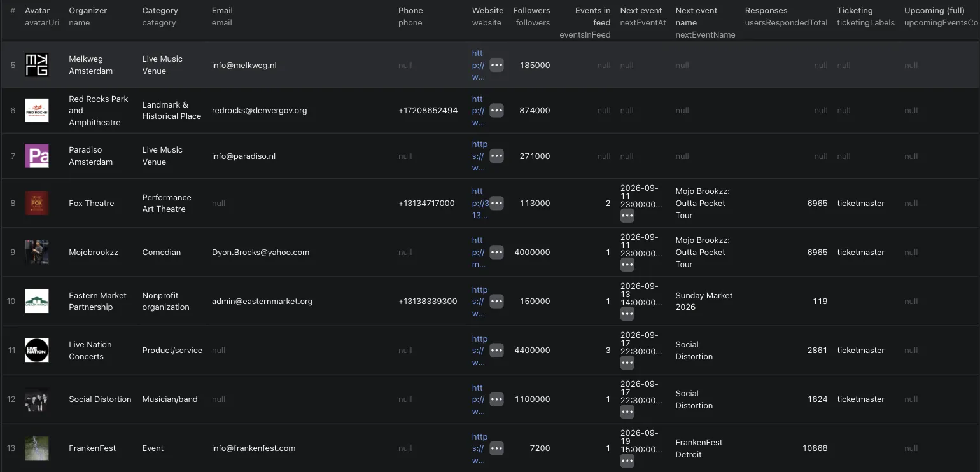Click the Red Rocks avatar thumbnail

(36, 110)
